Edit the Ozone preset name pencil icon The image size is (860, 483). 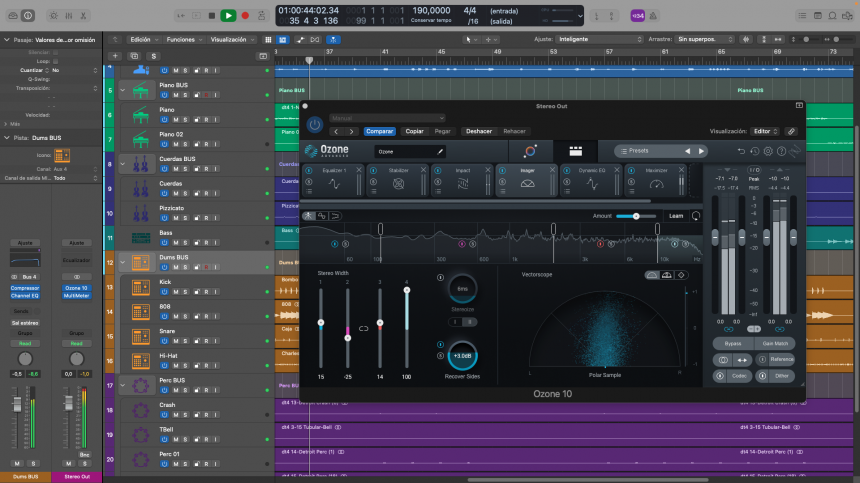440,151
